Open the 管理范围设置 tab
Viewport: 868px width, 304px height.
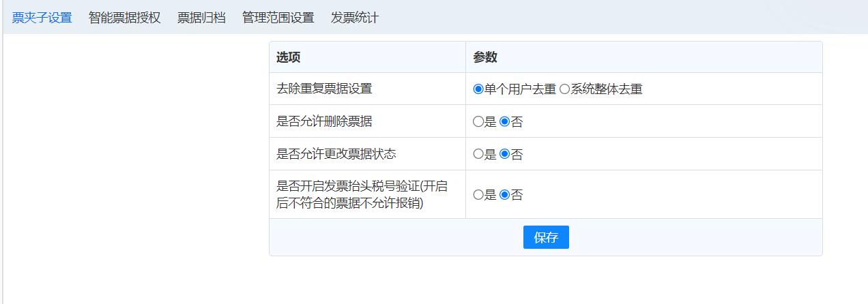click(278, 18)
